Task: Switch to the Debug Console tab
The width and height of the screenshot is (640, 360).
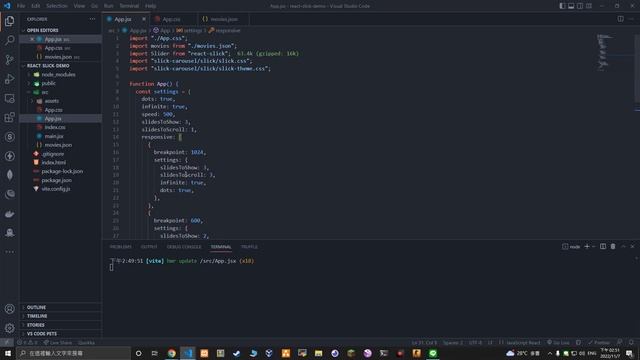Action: click(x=184, y=247)
